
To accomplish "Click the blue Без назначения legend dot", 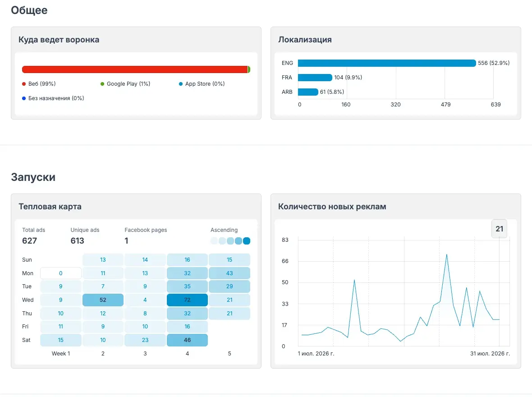I will coord(24,98).
